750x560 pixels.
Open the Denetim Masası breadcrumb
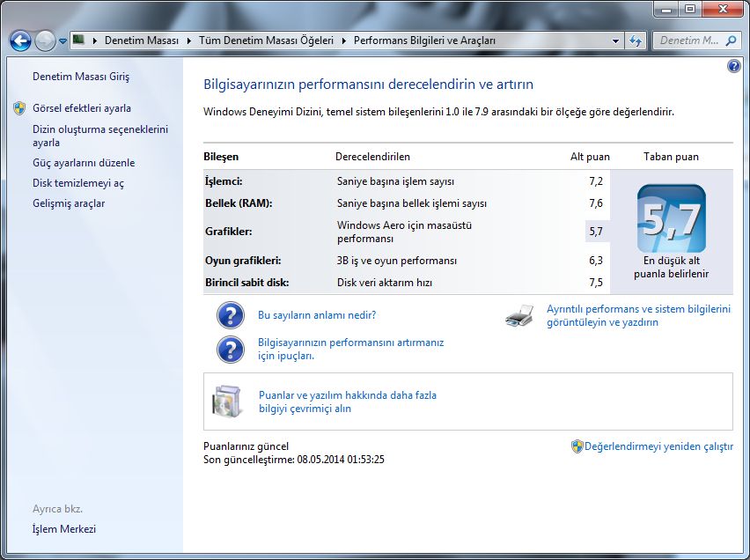(x=142, y=41)
